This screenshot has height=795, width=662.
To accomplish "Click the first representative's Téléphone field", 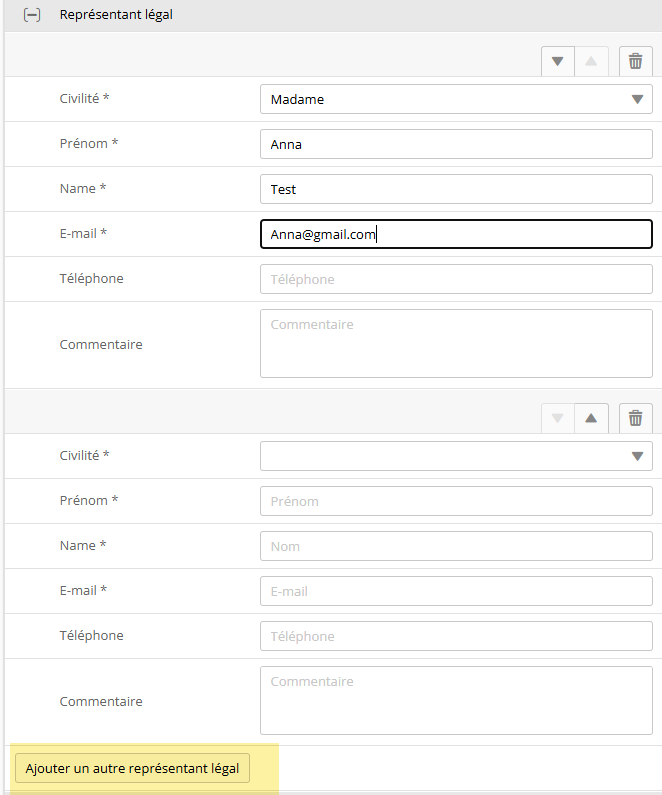I will point(456,279).
